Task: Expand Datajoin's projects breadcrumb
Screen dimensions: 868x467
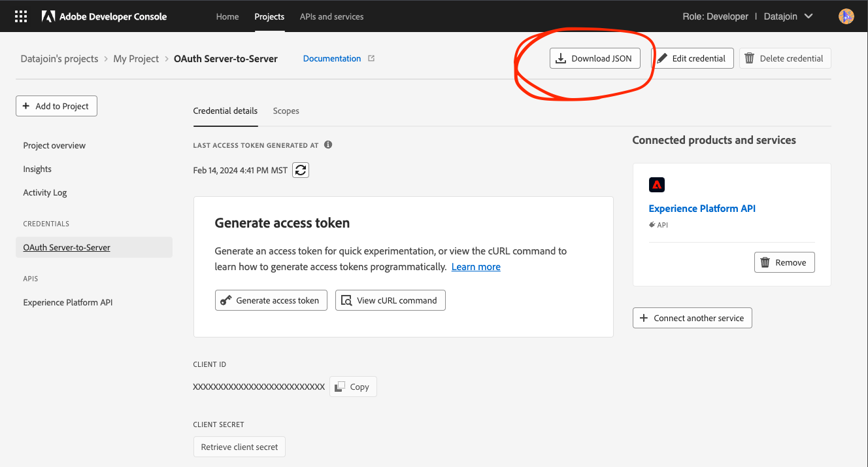Action: [x=59, y=58]
